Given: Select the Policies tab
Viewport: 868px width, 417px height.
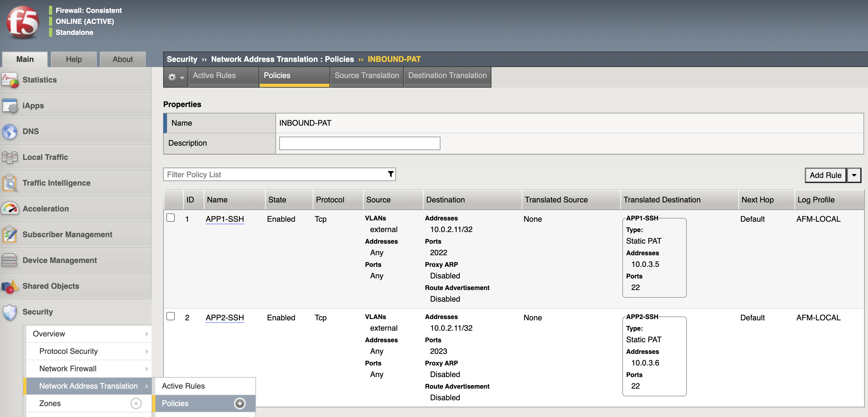Looking at the screenshot, I should [x=294, y=77].
